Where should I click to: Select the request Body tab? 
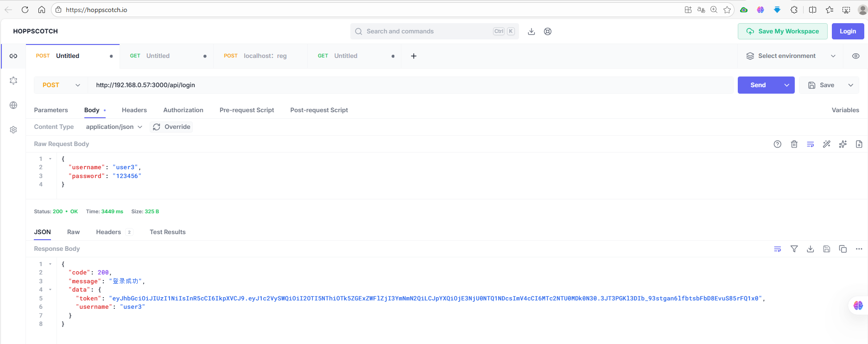coord(92,110)
